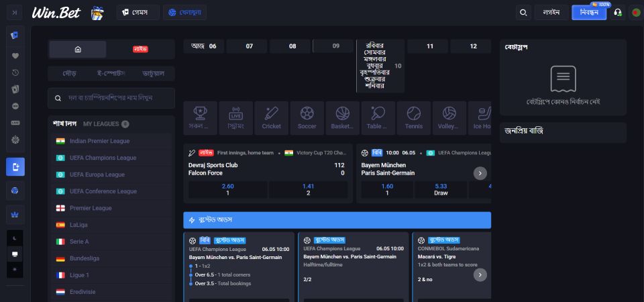The image size is (644, 302).
Task: Select date 08 tab
Action: 290,46
